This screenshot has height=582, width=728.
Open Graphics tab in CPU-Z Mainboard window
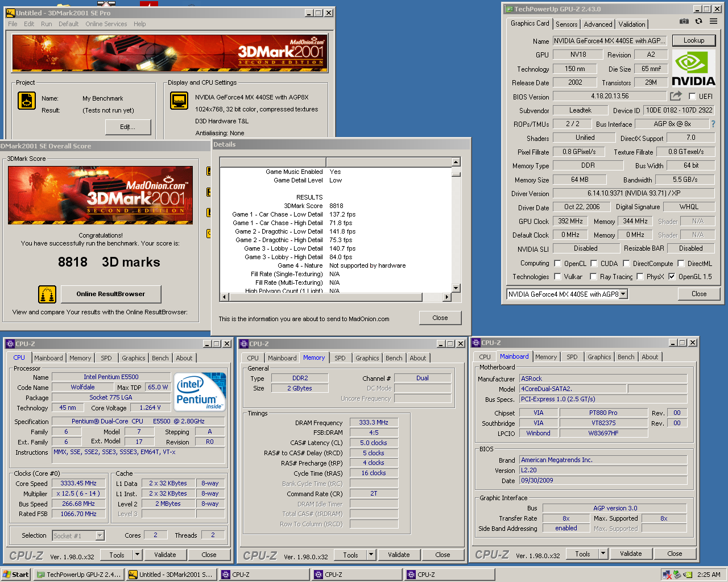click(x=599, y=357)
